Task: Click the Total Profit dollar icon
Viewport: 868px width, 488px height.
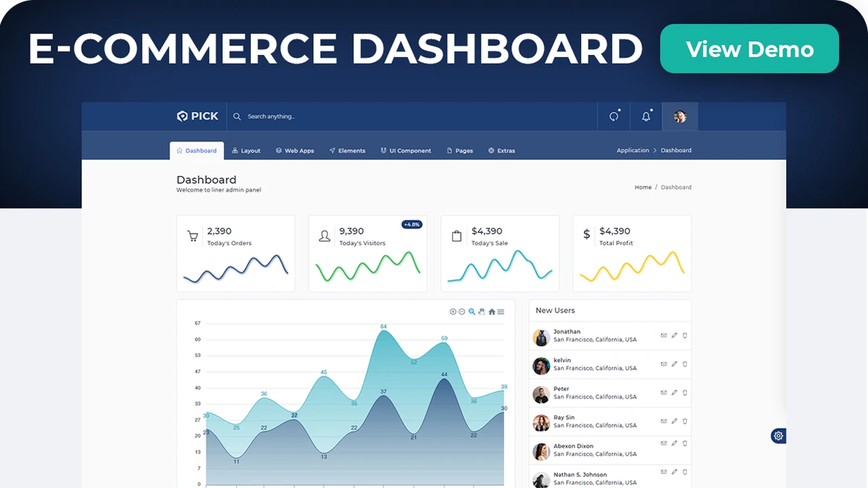Action: (x=587, y=235)
